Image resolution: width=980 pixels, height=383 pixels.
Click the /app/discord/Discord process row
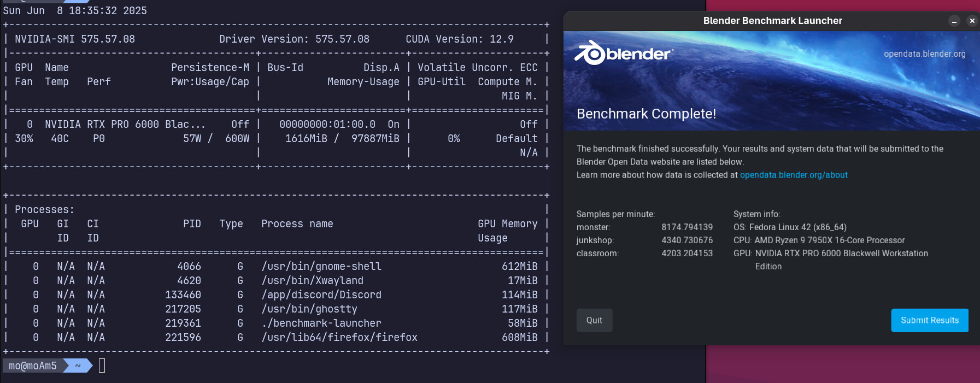tap(276, 294)
